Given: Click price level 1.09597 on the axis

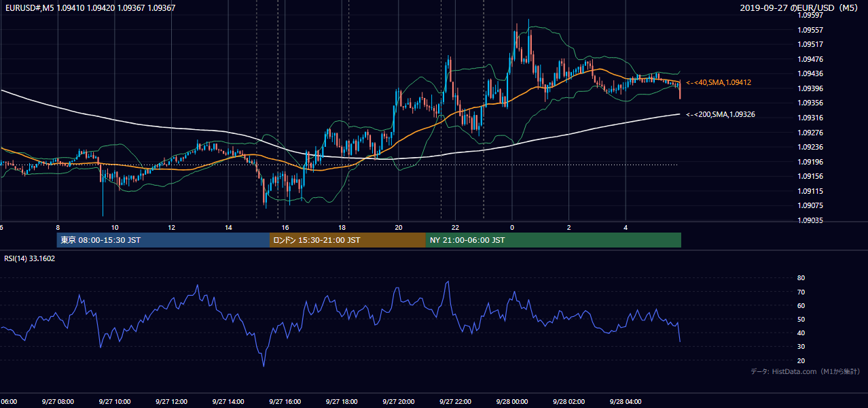Looking at the screenshot, I should (x=810, y=15).
